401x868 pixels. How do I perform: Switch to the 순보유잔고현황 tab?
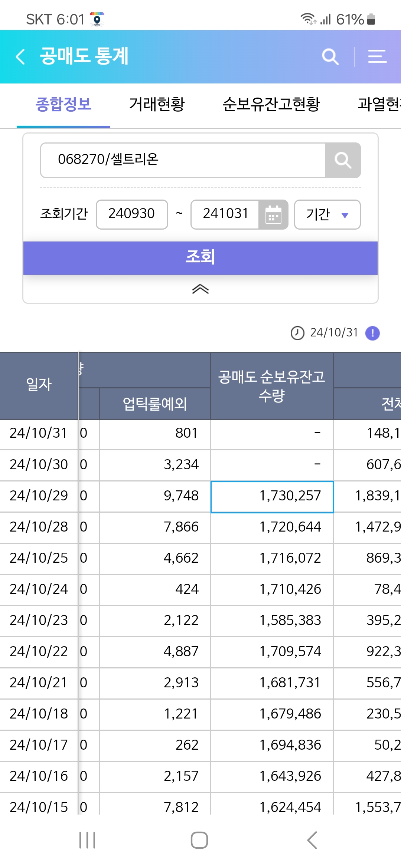271,104
